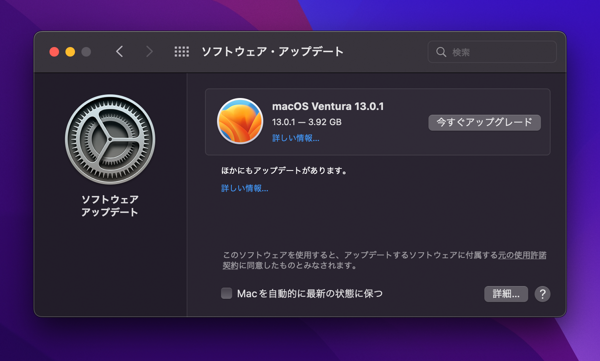The image size is (600, 361).
Task: Enable Macを自動的に最新の状態に保つ checkbox
Action: (227, 294)
